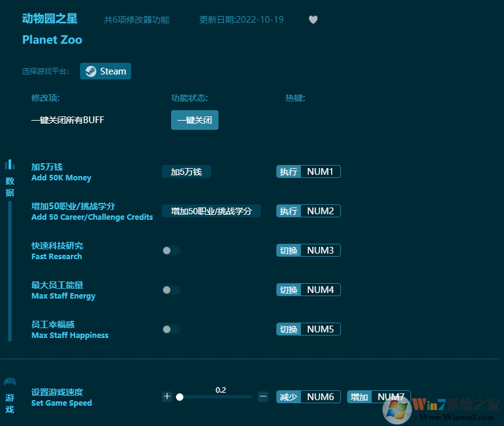Click the Add 50K Money label
The height and width of the screenshot is (426, 504).
62,178
